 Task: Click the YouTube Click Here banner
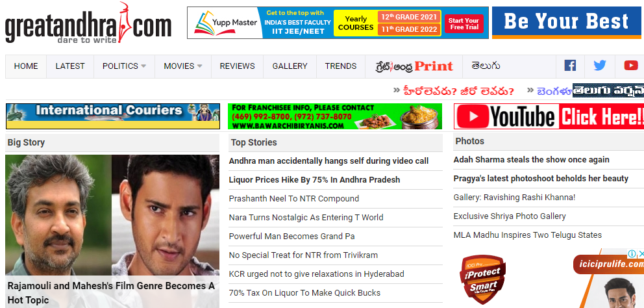pos(549,116)
